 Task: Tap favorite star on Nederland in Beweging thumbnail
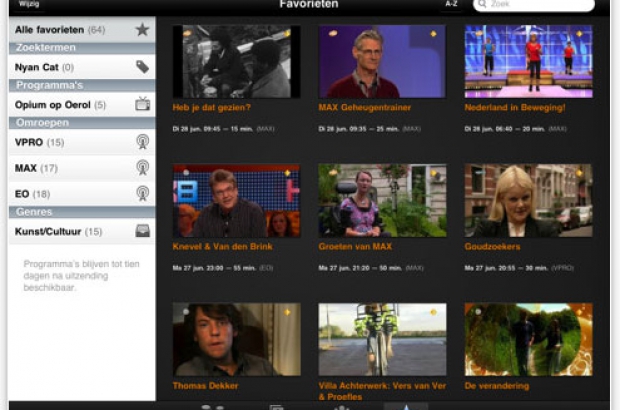point(579,34)
